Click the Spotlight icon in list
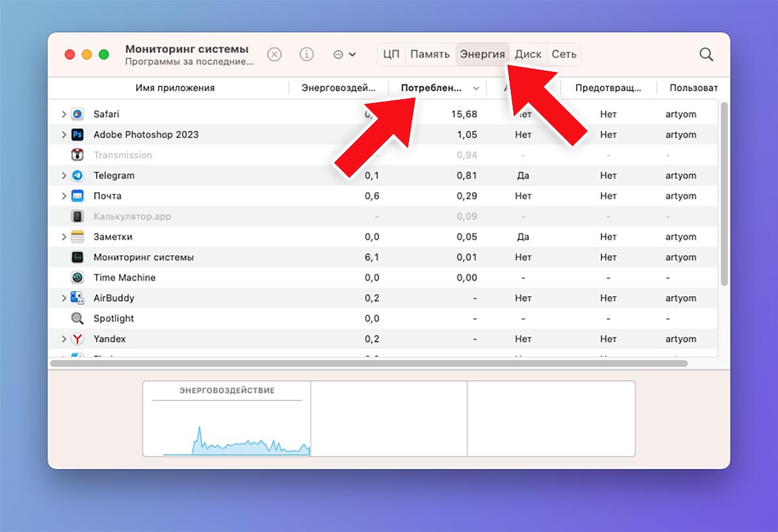 77,318
